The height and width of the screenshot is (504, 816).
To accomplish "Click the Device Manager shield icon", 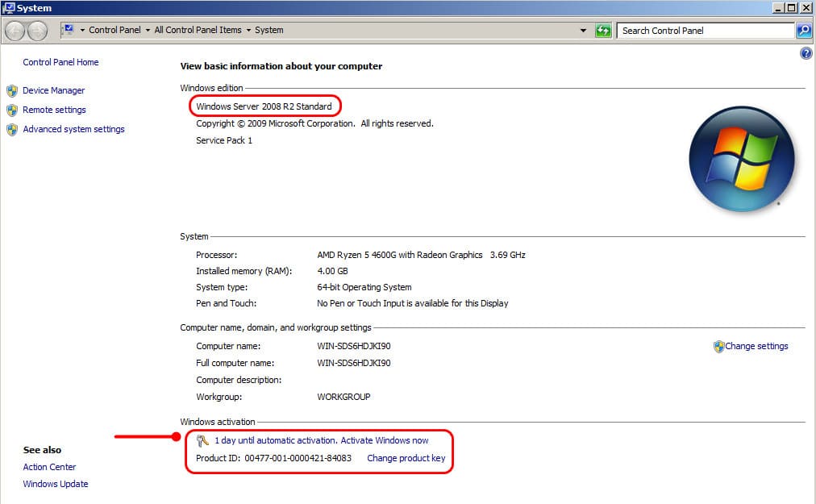I will click(12, 91).
